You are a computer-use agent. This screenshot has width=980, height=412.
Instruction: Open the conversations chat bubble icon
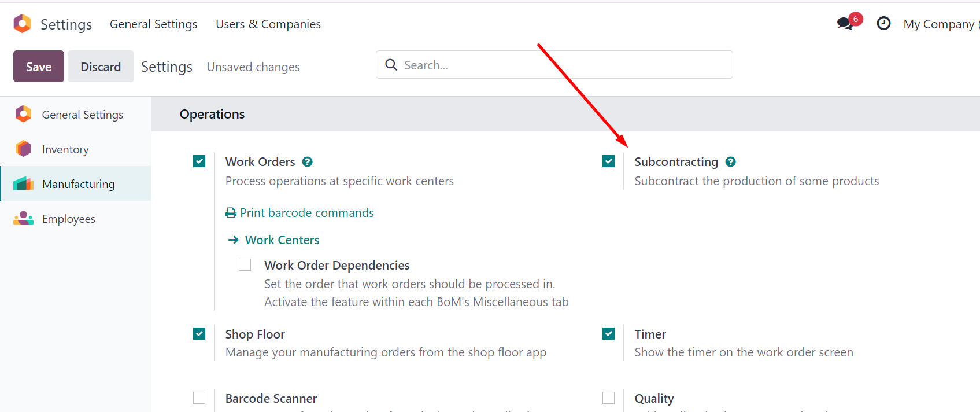pos(845,24)
